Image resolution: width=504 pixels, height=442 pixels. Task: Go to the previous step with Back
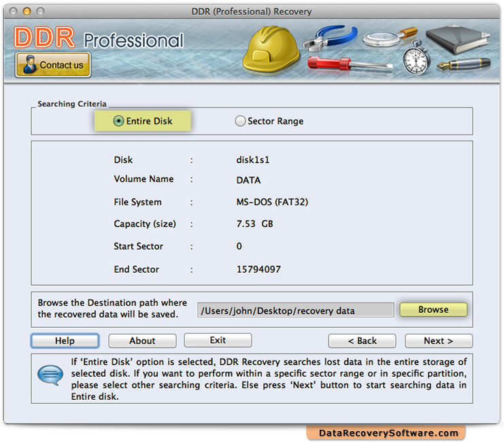[362, 341]
